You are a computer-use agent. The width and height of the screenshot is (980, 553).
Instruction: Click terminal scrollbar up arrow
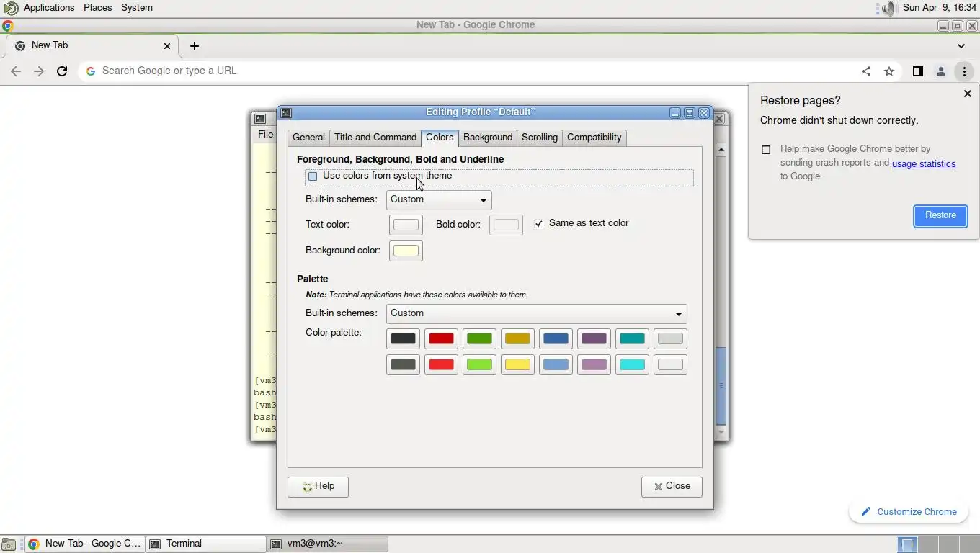pyautogui.click(x=721, y=150)
